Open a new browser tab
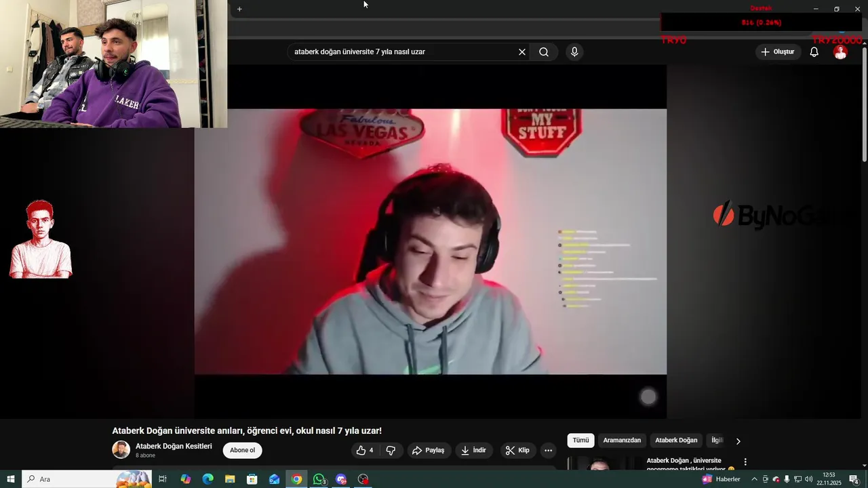The height and width of the screenshot is (488, 868). click(x=239, y=9)
